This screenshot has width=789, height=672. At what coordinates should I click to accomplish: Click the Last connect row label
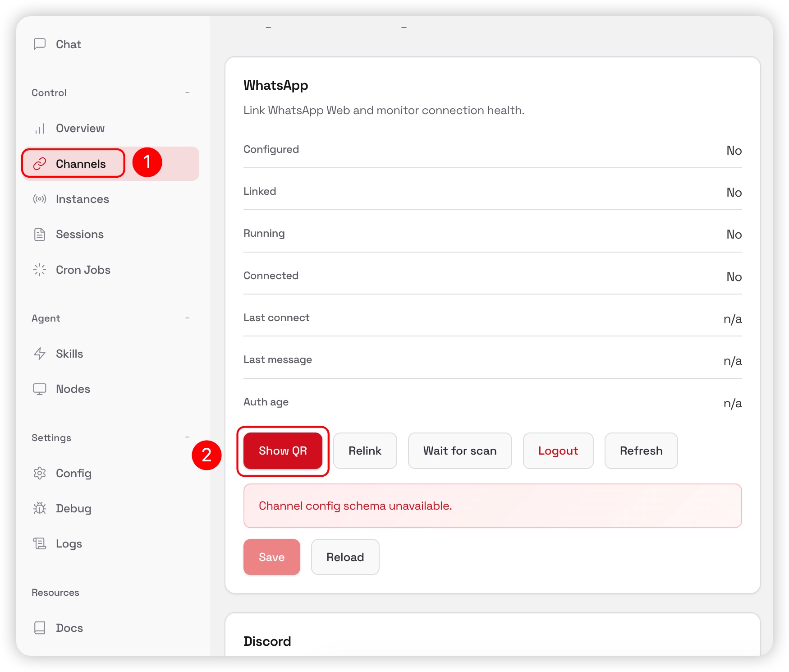pos(276,318)
